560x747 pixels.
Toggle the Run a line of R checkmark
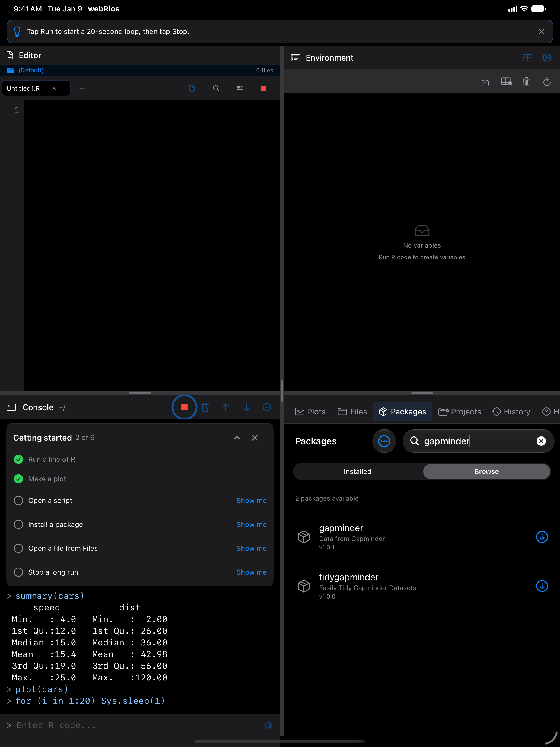pos(18,459)
